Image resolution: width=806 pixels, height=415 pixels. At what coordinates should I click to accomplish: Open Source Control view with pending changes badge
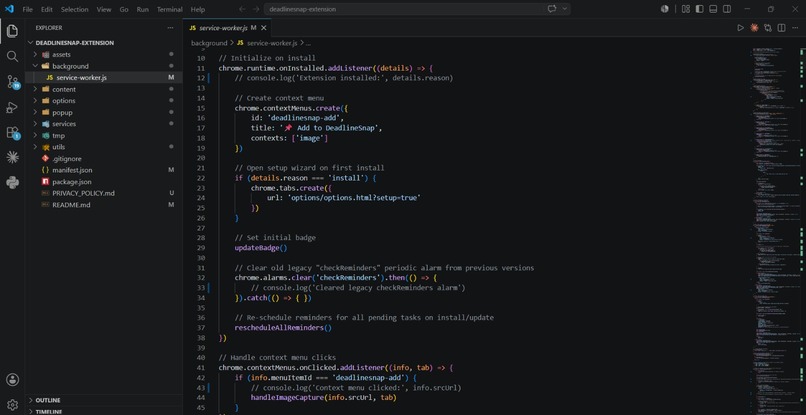12,82
